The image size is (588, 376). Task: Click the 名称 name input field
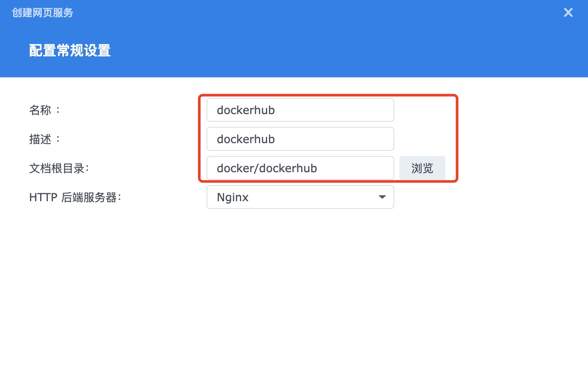(300, 110)
